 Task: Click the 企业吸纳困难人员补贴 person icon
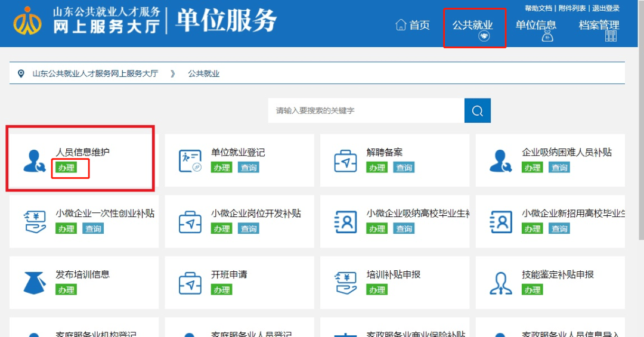pyautogui.click(x=501, y=160)
